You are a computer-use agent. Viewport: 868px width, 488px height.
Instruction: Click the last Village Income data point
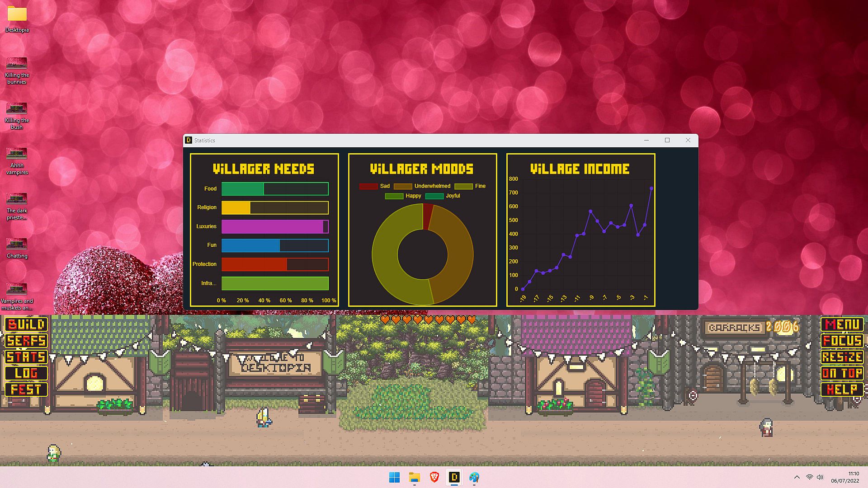(x=651, y=188)
